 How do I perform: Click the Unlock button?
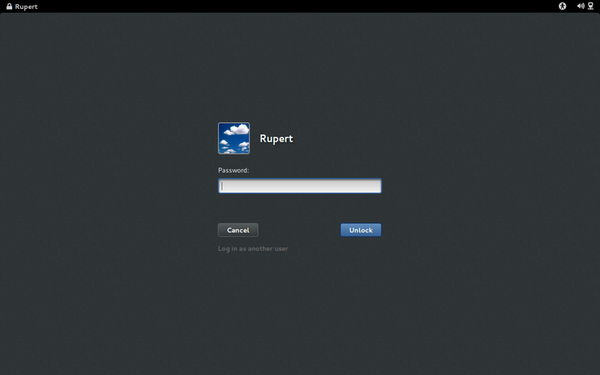[361, 230]
